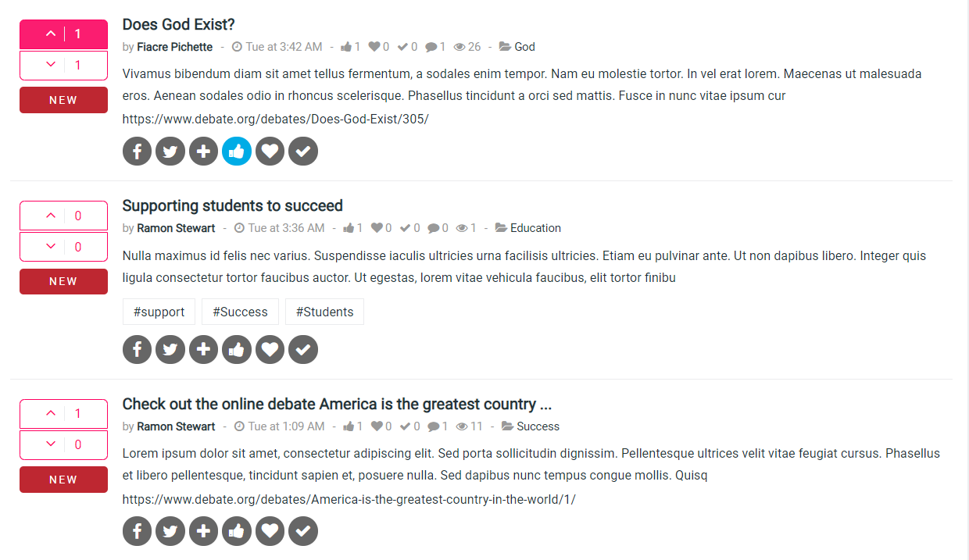969x560 pixels.
Task: Toggle blue like on 'Does God Exist?'
Action: pyautogui.click(x=237, y=151)
